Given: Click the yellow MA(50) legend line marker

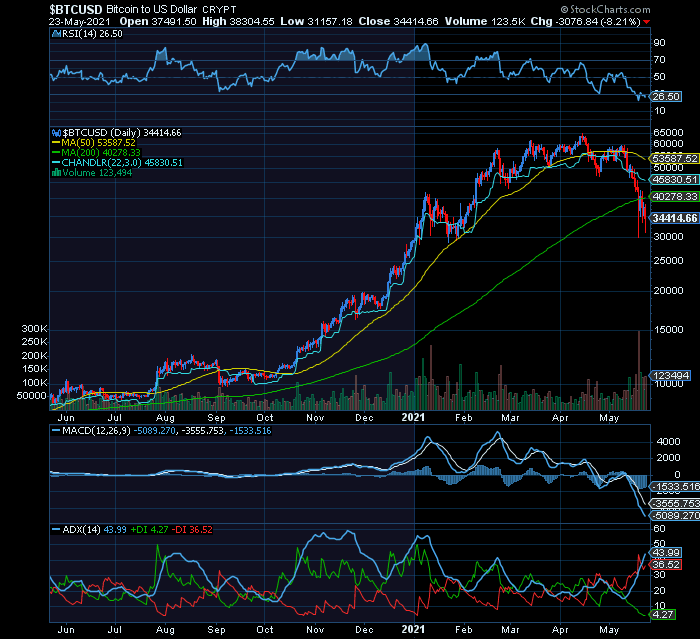Looking at the screenshot, I should [x=56, y=143].
